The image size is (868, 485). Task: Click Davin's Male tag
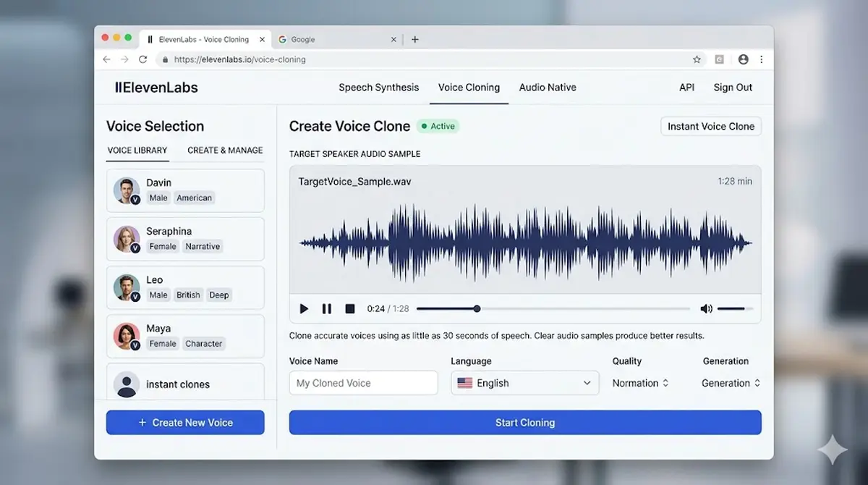(158, 198)
